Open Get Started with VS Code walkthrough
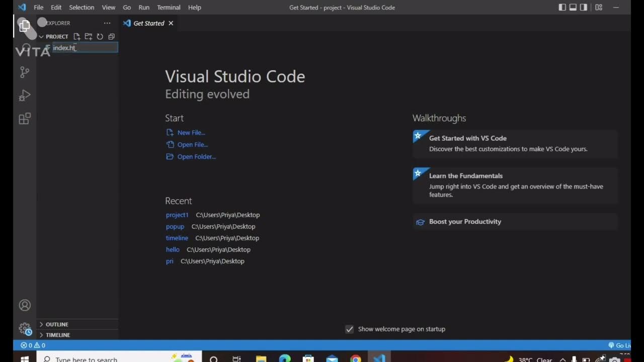This screenshot has height=362, width=644. 515,143
